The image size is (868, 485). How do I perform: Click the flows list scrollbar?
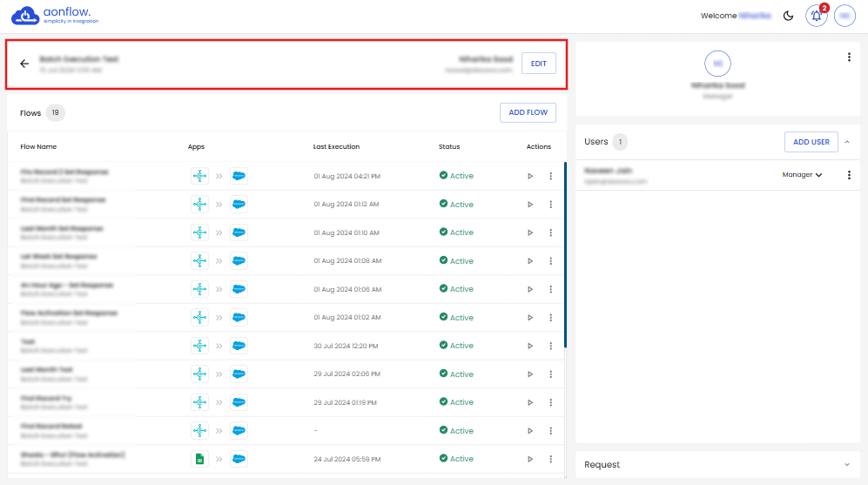tap(566, 254)
